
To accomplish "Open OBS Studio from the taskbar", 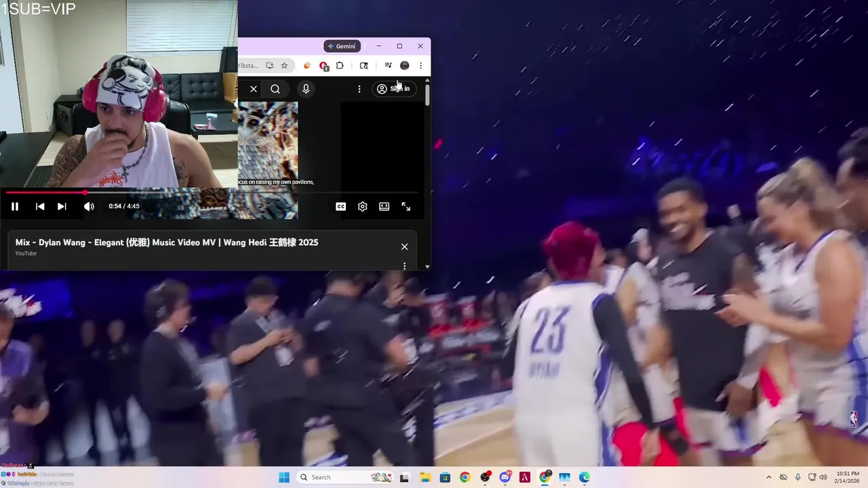I will pos(485,477).
